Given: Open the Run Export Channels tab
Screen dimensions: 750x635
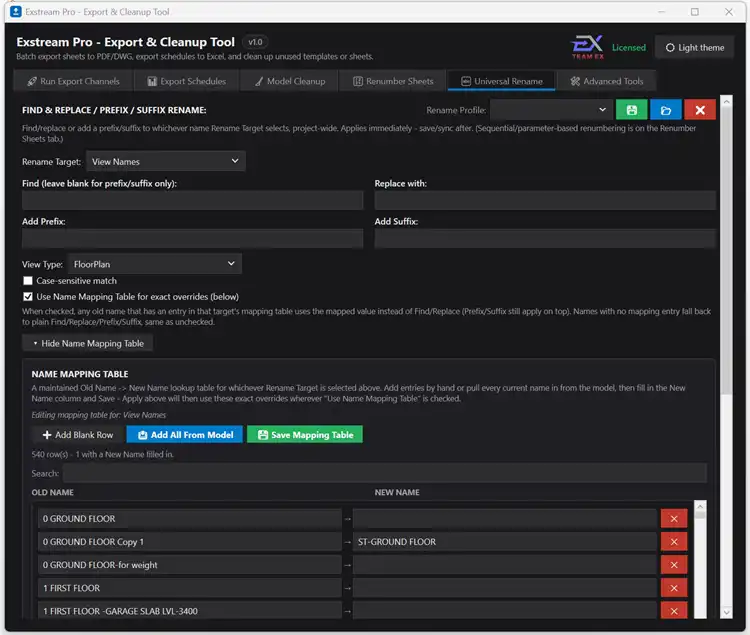Looking at the screenshot, I should 73,81.
